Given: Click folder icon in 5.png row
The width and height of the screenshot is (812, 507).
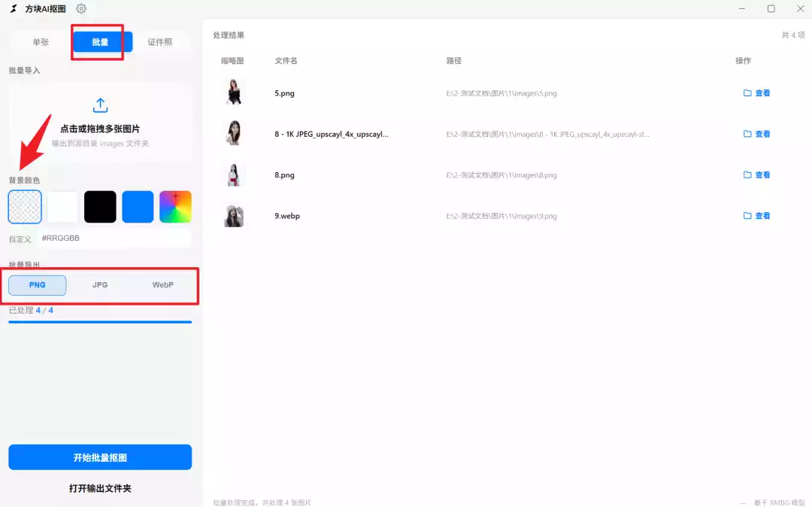Looking at the screenshot, I should click(x=747, y=93).
